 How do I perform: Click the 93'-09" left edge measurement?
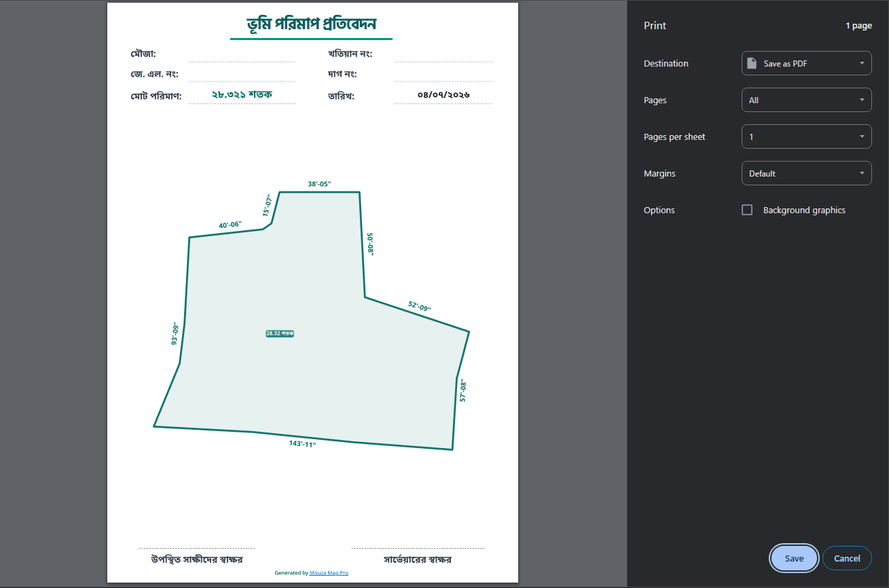tap(175, 333)
